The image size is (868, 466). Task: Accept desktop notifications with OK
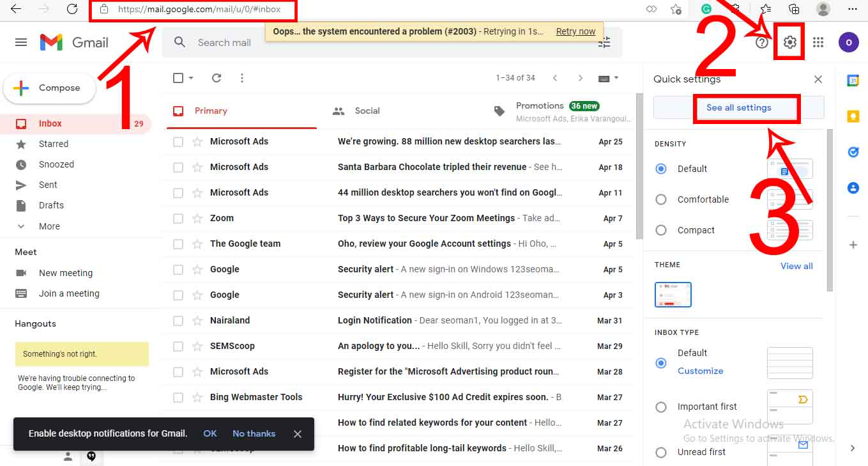coord(210,433)
